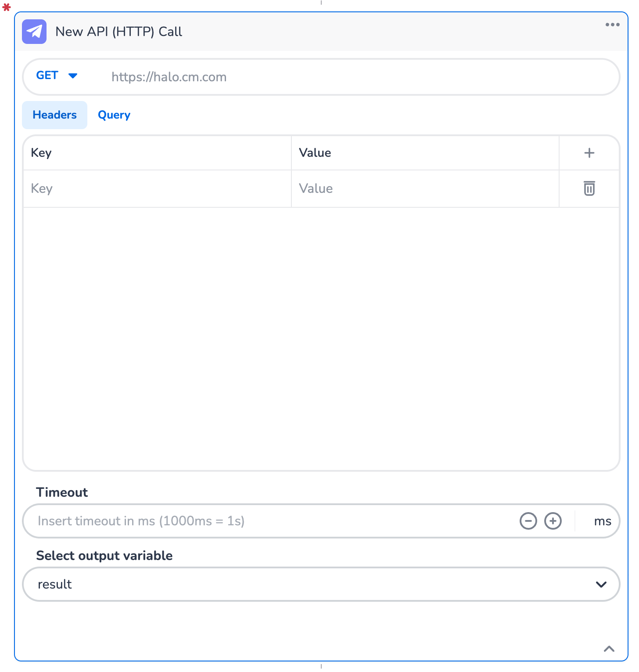Add a new header row with plus icon
Image resolution: width=639 pixels, height=672 pixels.
(589, 153)
